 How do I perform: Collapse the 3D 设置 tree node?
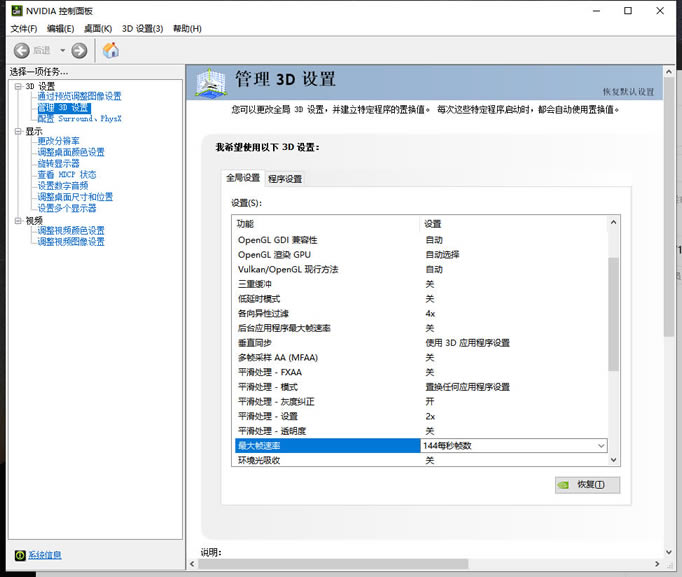pyautogui.click(x=17, y=86)
